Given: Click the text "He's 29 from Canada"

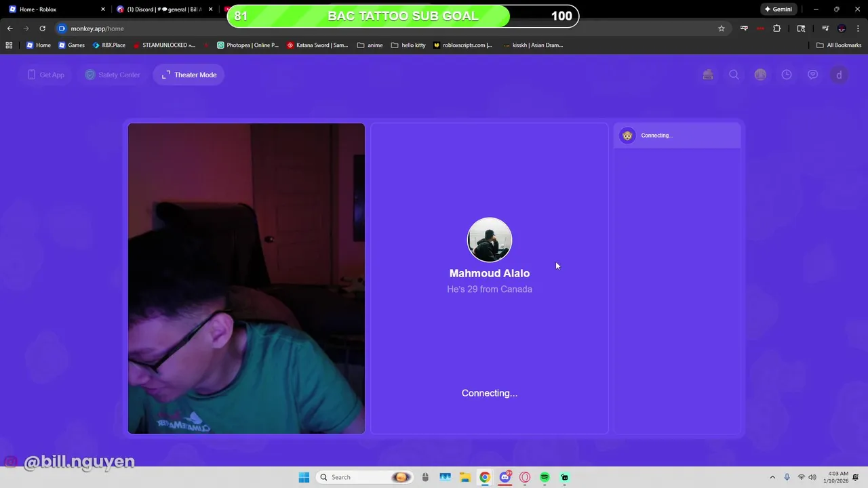Looking at the screenshot, I should coord(490,289).
